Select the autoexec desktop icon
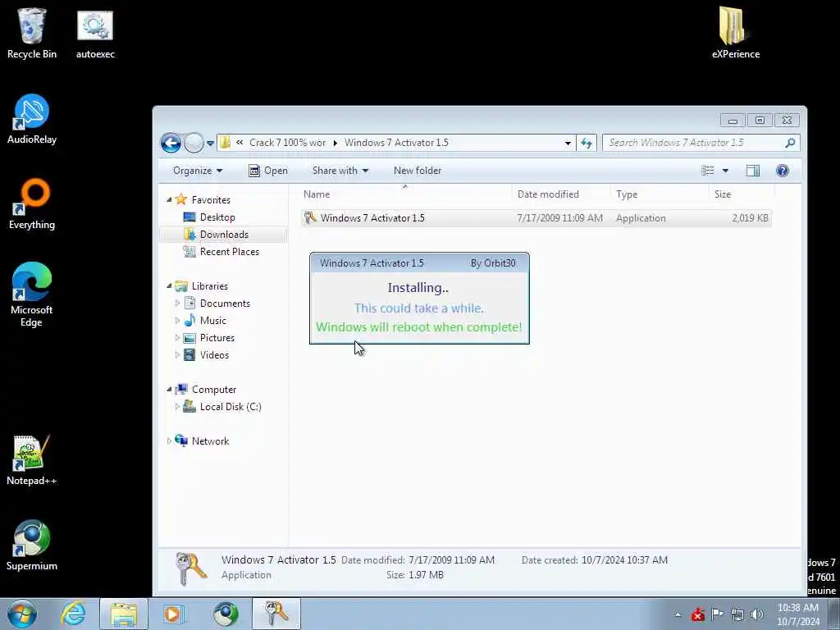This screenshot has height=630, width=840. 95,33
